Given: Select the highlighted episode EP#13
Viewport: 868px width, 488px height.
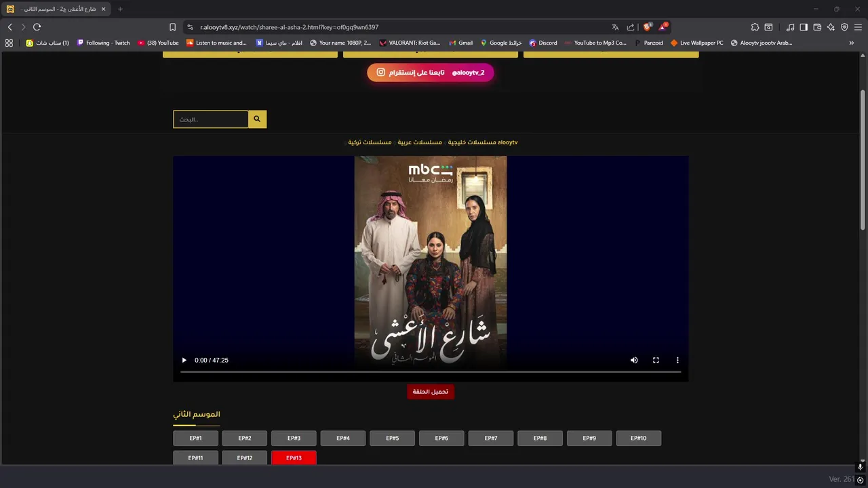Looking at the screenshot, I should [294, 458].
